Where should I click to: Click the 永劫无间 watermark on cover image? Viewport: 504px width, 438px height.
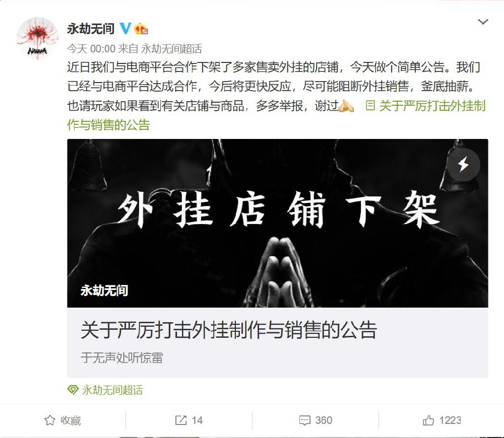click(x=104, y=290)
